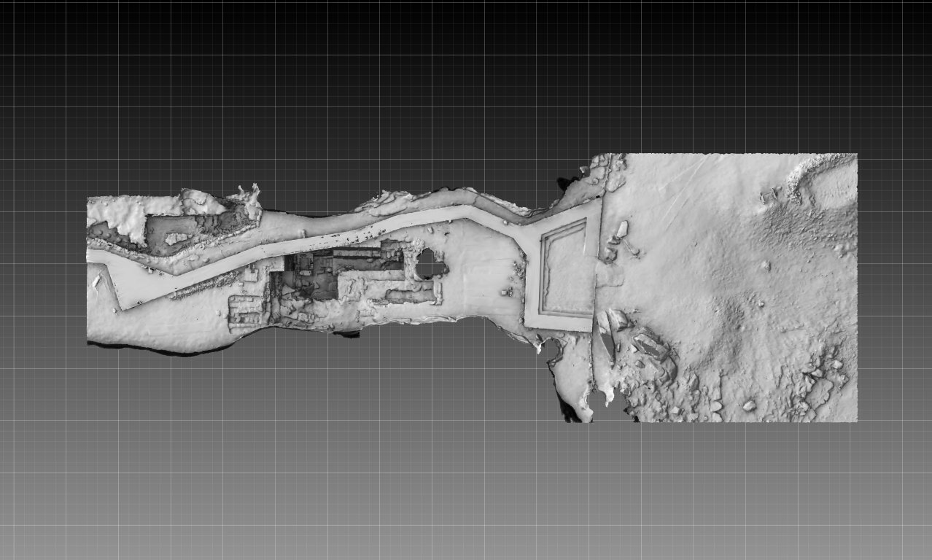Screen dimensions: 932x560
Task: Click the isolated boulder near the bottom mesh edge
Action: coord(749,405)
